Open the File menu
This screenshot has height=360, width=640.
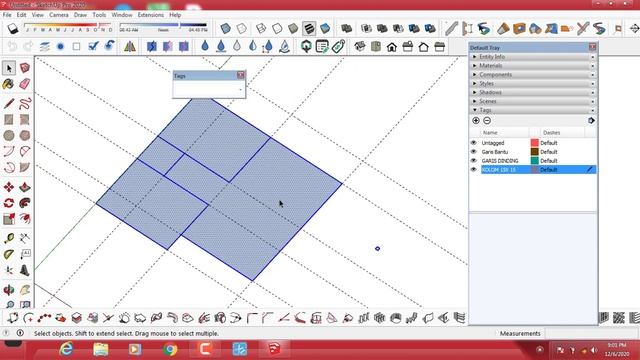tap(7, 15)
